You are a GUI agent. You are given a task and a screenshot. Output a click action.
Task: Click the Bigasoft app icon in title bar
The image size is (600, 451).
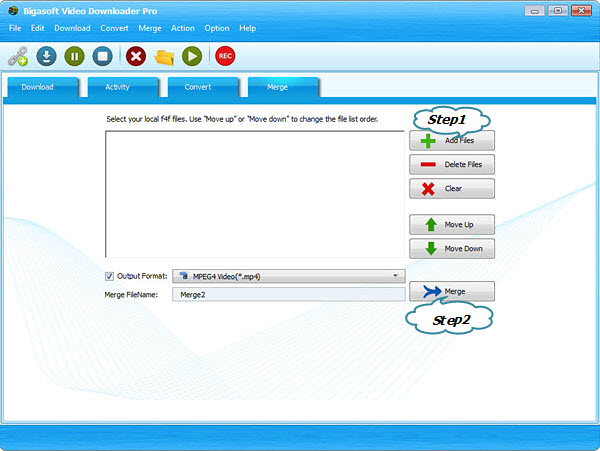[x=13, y=10]
